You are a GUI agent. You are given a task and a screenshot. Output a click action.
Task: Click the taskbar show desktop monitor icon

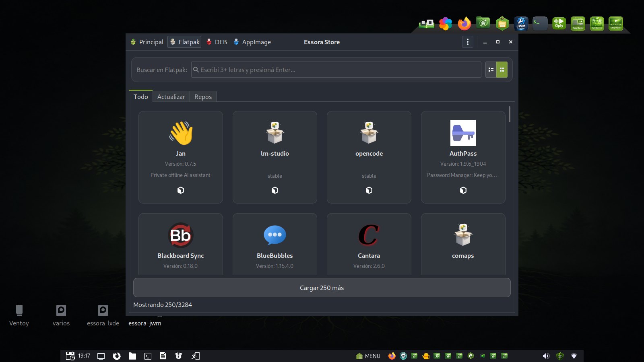(x=101, y=356)
